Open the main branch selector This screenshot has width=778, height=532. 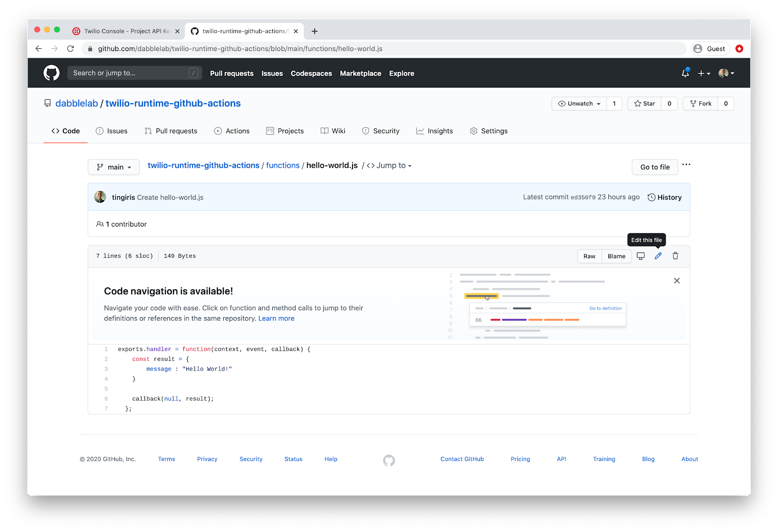point(114,167)
